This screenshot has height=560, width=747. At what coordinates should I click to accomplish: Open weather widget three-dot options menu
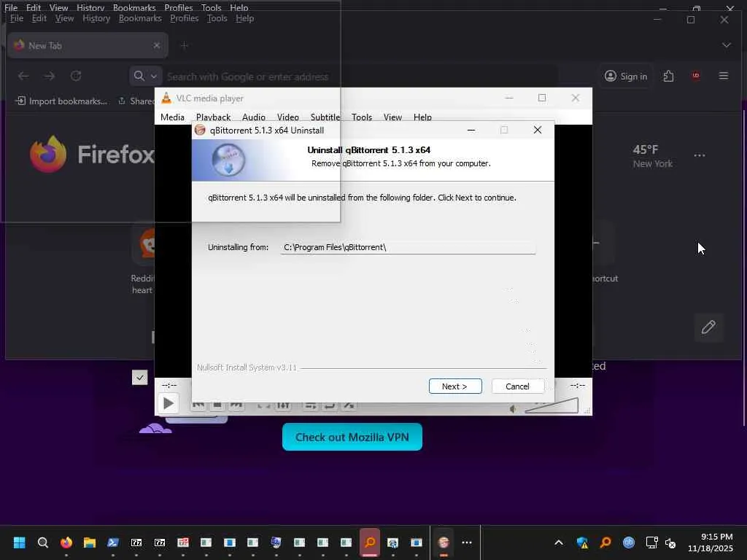pyautogui.click(x=700, y=156)
